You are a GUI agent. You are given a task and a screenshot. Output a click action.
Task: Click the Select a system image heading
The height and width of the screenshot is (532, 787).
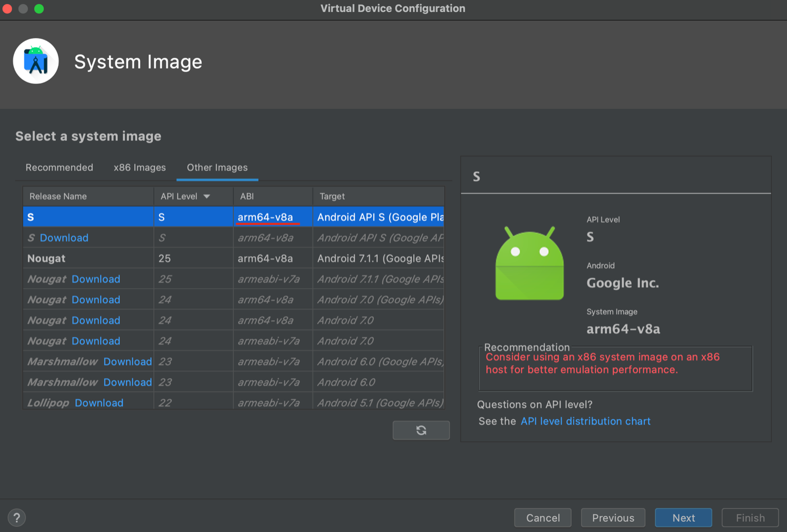pos(88,136)
